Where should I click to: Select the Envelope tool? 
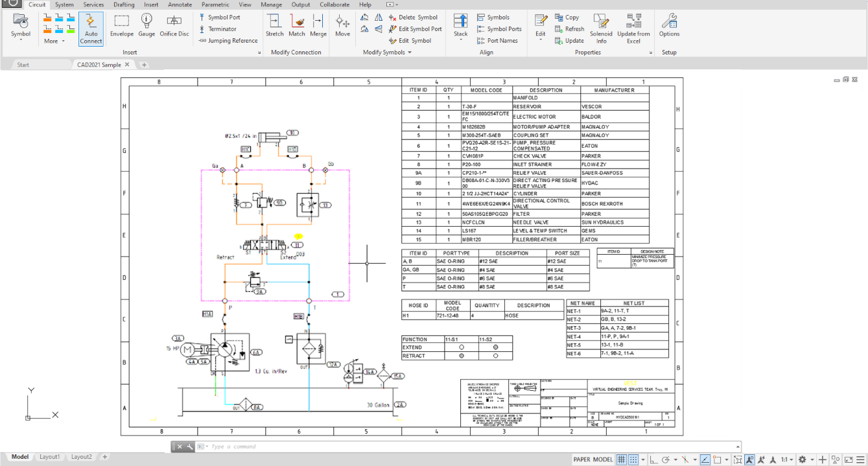tap(121, 26)
